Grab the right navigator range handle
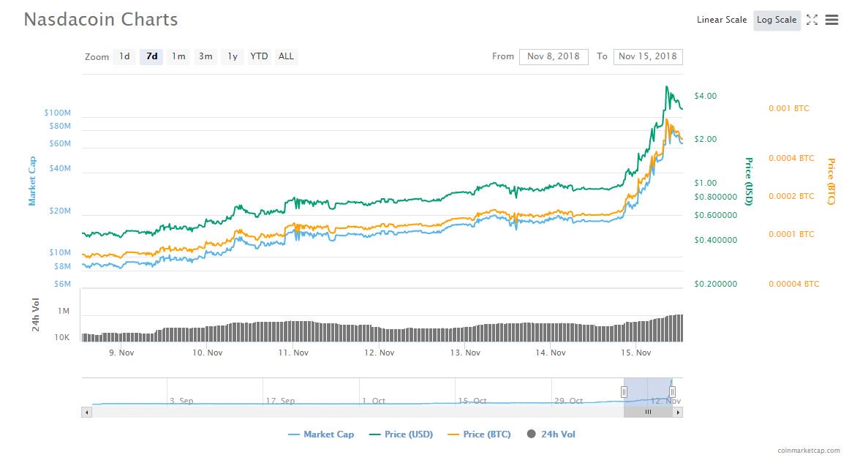The height and width of the screenshot is (463, 868). coord(672,392)
